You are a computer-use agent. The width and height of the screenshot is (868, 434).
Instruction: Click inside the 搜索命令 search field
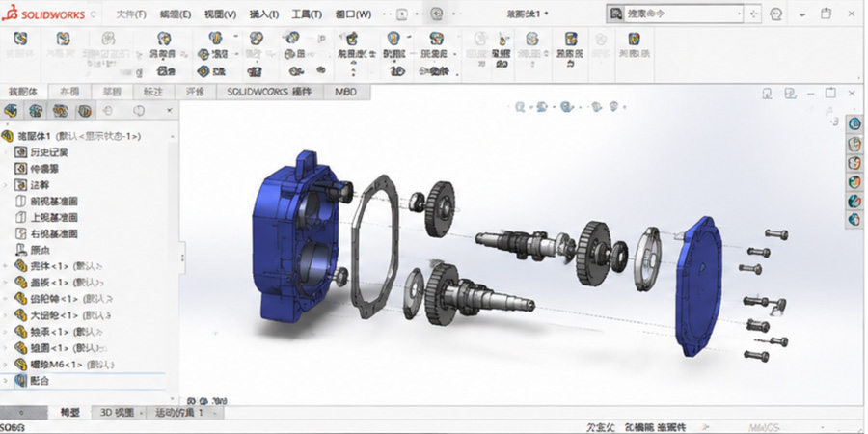coord(682,14)
